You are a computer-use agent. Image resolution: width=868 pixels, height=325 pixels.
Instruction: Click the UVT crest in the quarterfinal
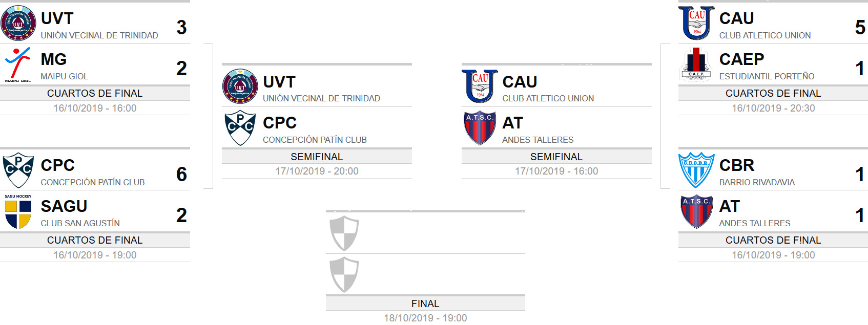[x=18, y=23]
